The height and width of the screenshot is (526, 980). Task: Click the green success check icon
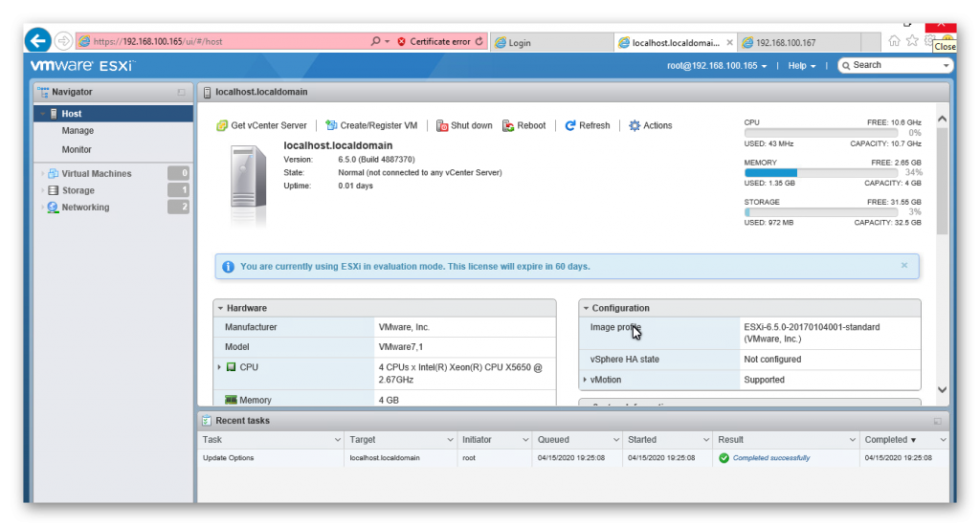(x=724, y=458)
